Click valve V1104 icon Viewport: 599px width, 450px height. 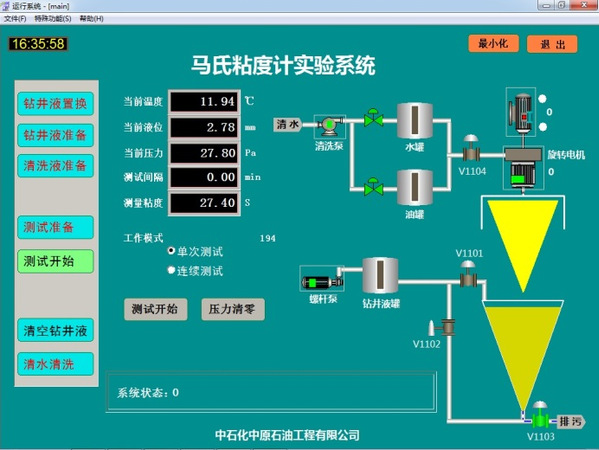coord(471,148)
